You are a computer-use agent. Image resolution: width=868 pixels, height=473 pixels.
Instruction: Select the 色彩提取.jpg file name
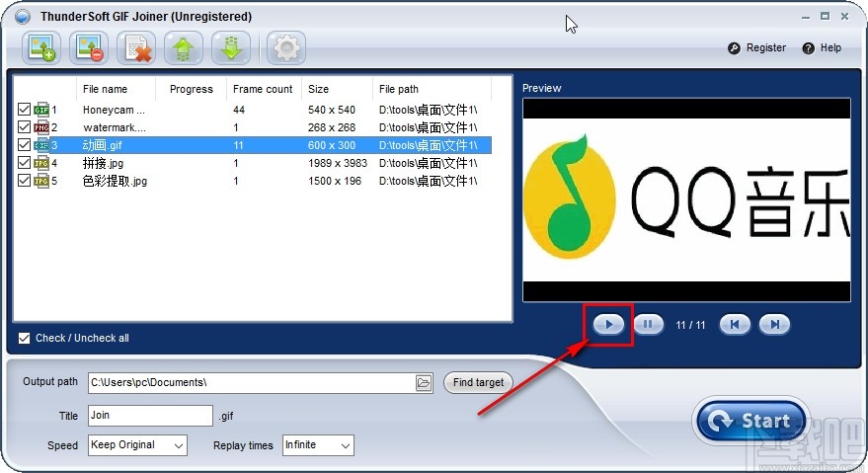click(115, 181)
